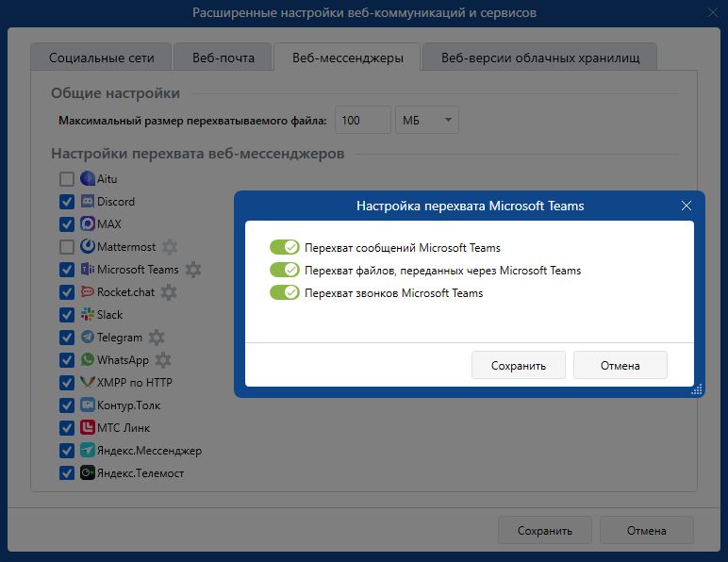
Task: Click Отмена in main settings window
Action: click(646, 531)
